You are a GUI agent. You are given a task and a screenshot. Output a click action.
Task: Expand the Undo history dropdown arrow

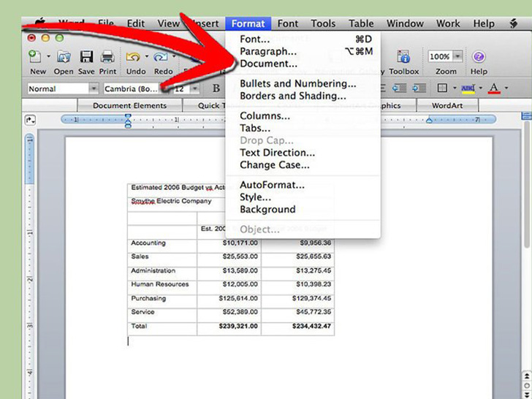(147, 56)
